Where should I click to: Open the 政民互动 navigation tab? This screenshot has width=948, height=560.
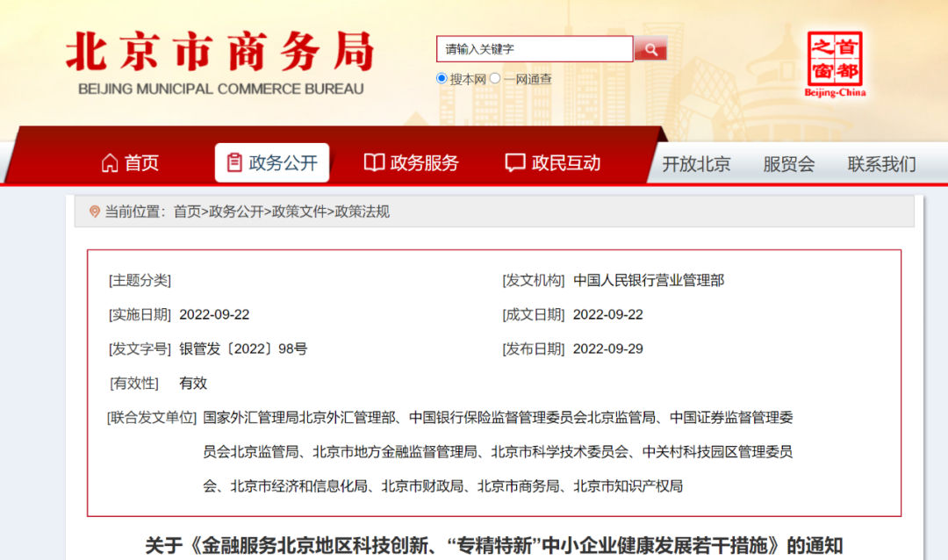pyautogui.click(x=553, y=162)
